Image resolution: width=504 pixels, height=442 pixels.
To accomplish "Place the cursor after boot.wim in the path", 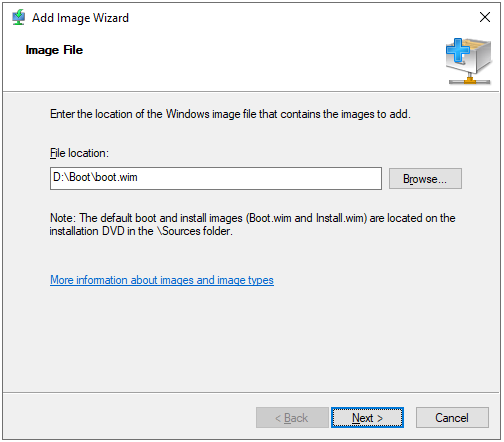I will (x=138, y=177).
